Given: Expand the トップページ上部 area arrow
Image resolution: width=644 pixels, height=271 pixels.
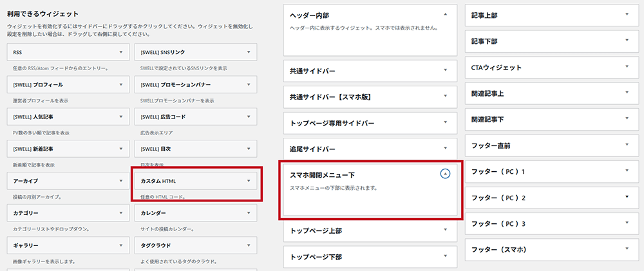Looking at the screenshot, I should tap(445, 230).
